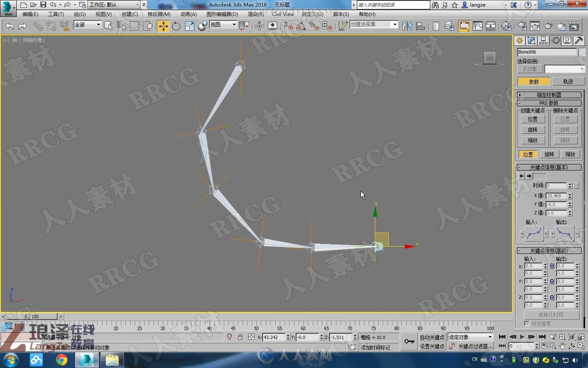Toggle Window/Crossing selection mode
Viewport: 588px width, 368px height.
[x=147, y=26]
